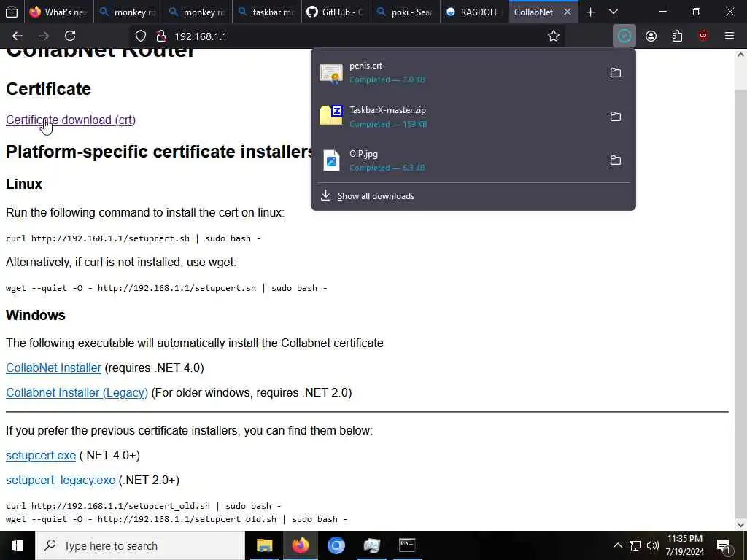Expand the list all tabs chevron

coord(614,12)
